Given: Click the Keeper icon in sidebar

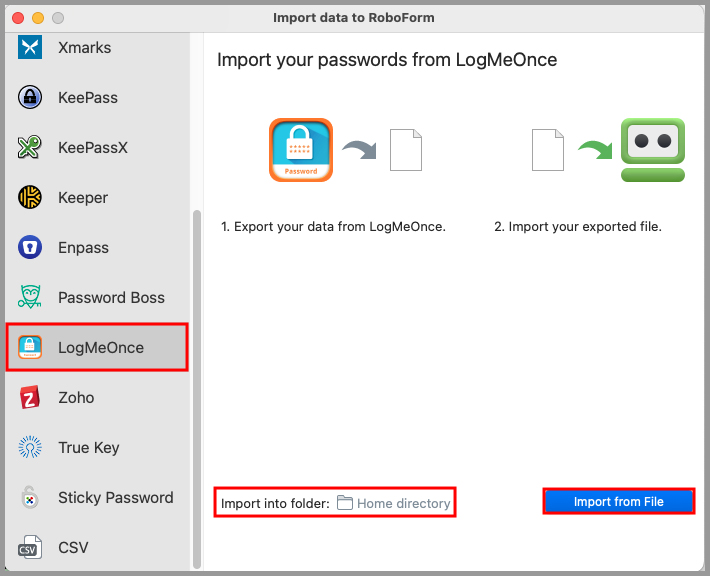Looking at the screenshot, I should tap(30, 198).
